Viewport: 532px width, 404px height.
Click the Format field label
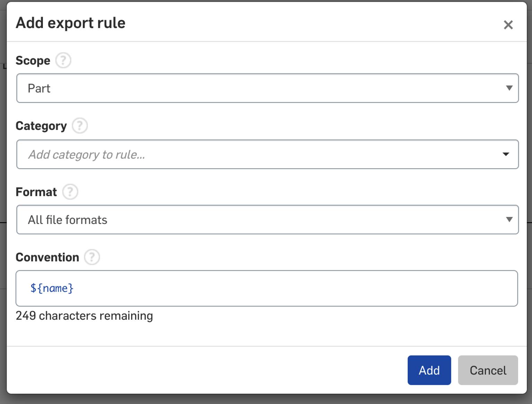coord(36,191)
